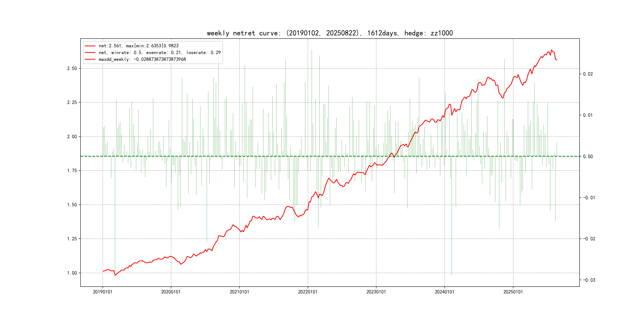Click the net:2.561 max|min legend text
The height and width of the screenshot is (322, 644).
pos(139,46)
